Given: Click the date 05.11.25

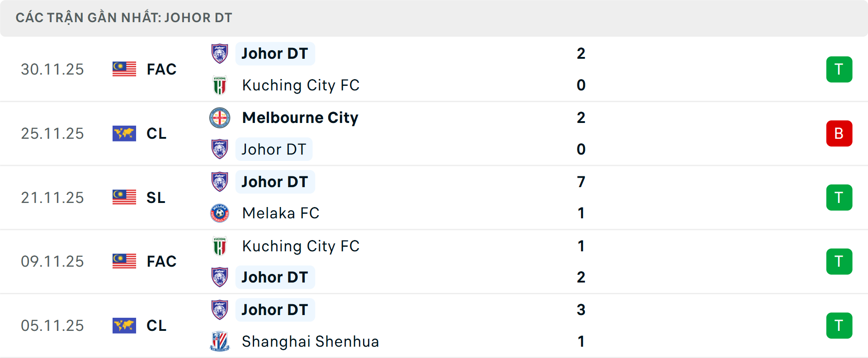Looking at the screenshot, I should (52, 325).
